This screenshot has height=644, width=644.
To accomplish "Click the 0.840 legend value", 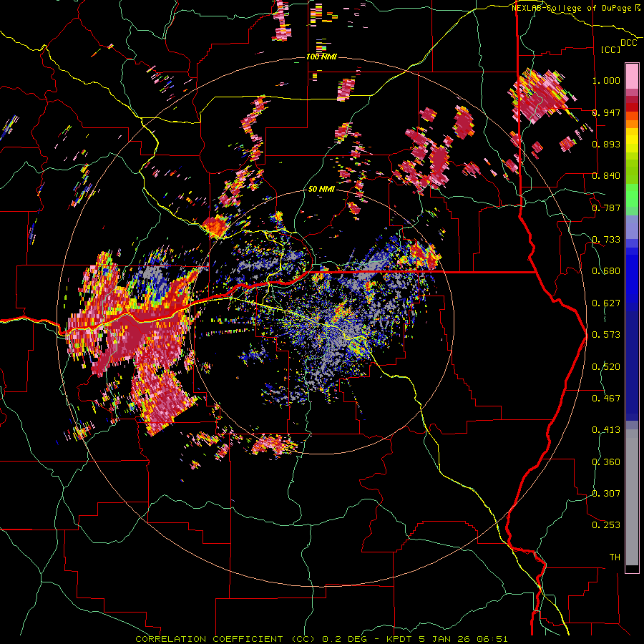I will (606, 176).
